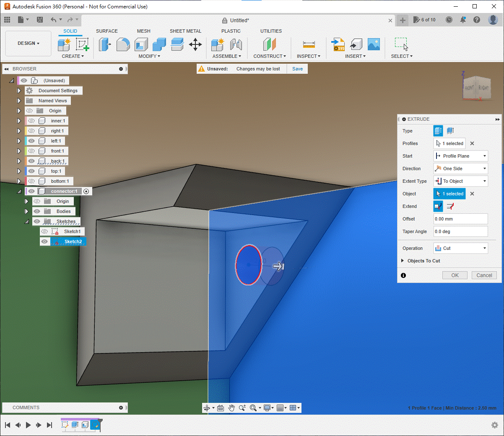The image size is (504, 436).
Task: Hide the left:1 component visibility eye
Action: tap(31, 141)
